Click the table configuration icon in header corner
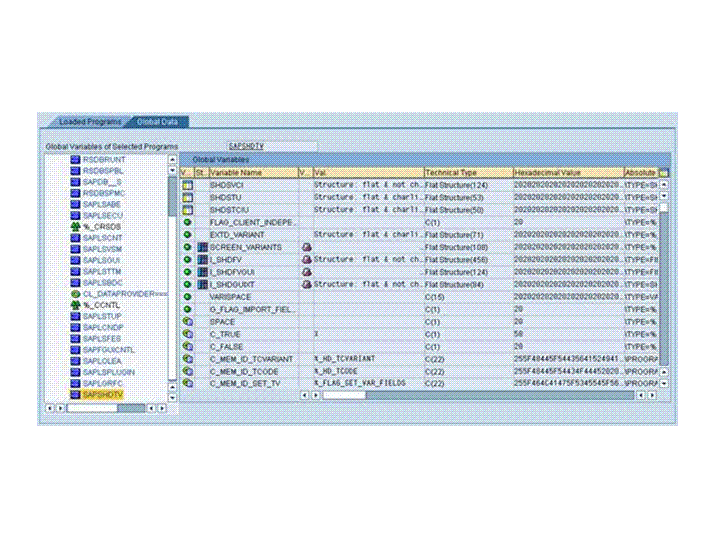Screen dimensions: 720x540 pos(663,173)
